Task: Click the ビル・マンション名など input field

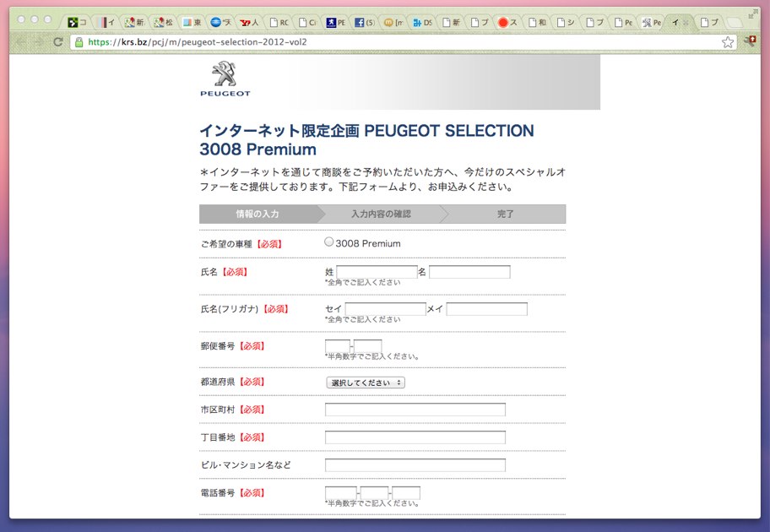Action: 414,464
